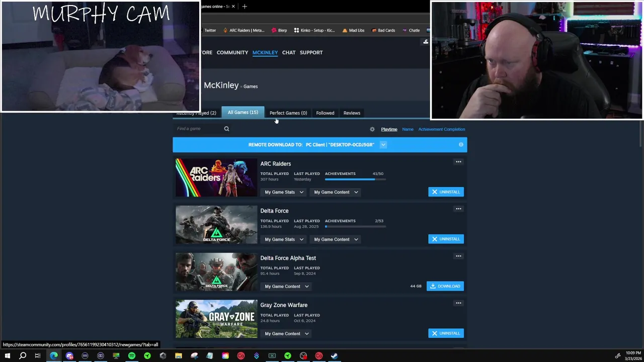Switch to the Recently Played tab
Screen dimensions: 644x362
click(196, 113)
